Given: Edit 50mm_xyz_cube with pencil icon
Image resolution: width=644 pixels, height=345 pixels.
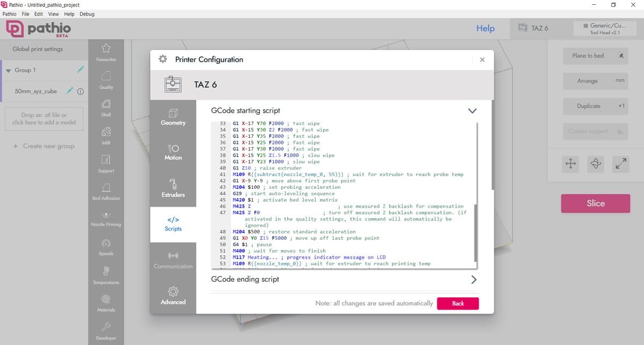Looking at the screenshot, I should click(69, 91).
